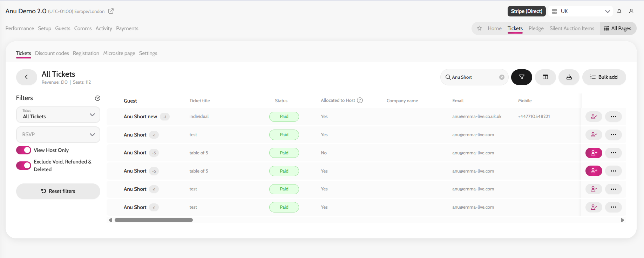Click the filter funnel icon button
Viewport: 644px width, 258px height.
point(521,77)
